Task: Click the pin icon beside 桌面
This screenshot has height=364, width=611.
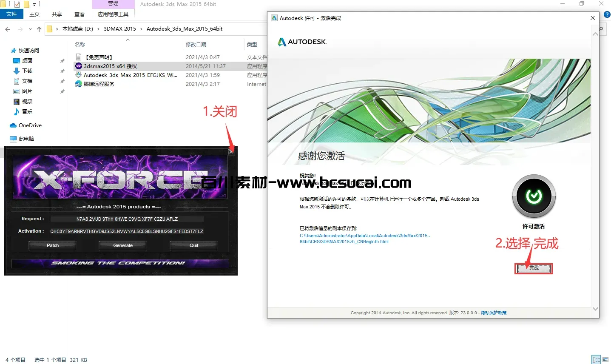Action: click(x=63, y=61)
